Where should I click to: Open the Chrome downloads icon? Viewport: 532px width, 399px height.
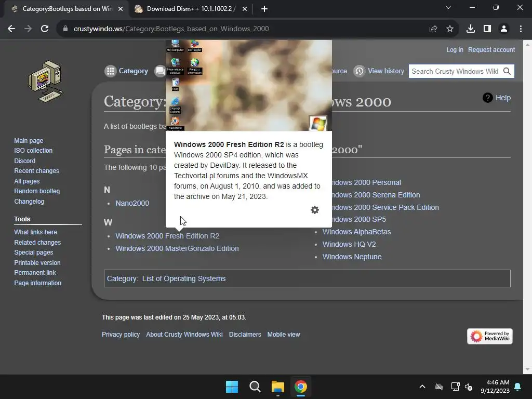471,29
